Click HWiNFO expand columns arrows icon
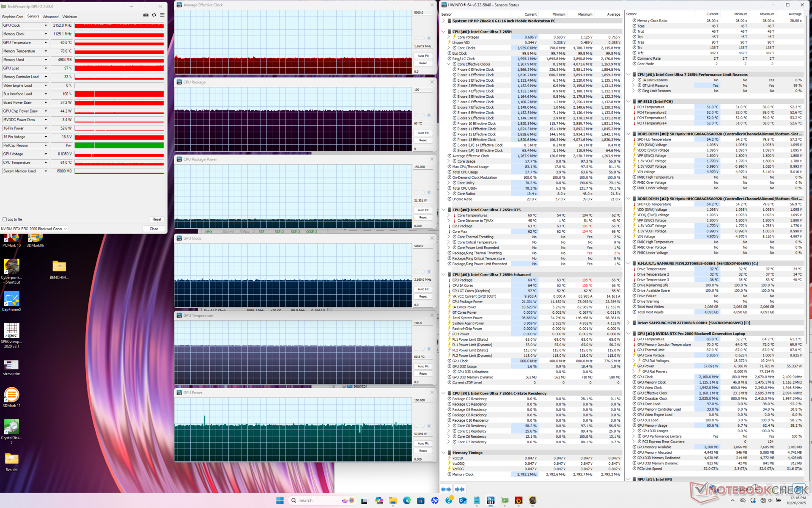The image size is (812, 508). [x=446, y=489]
